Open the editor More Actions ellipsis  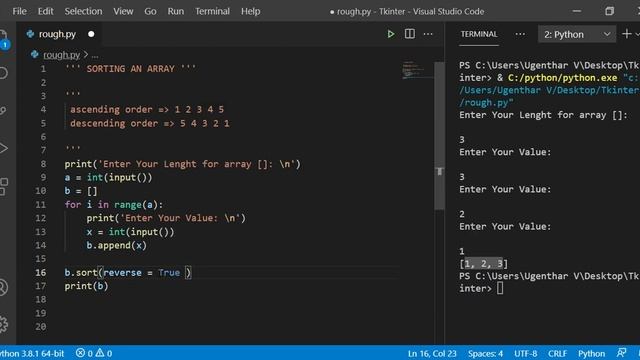tap(428, 34)
